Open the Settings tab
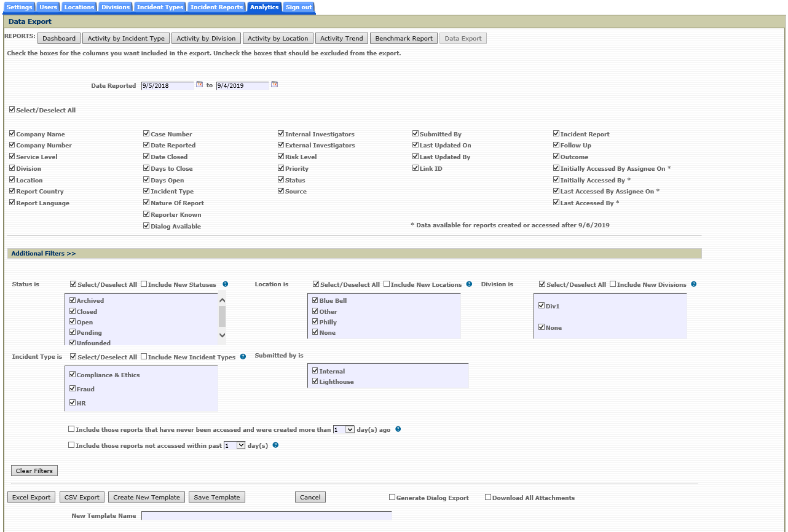 [19, 7]
